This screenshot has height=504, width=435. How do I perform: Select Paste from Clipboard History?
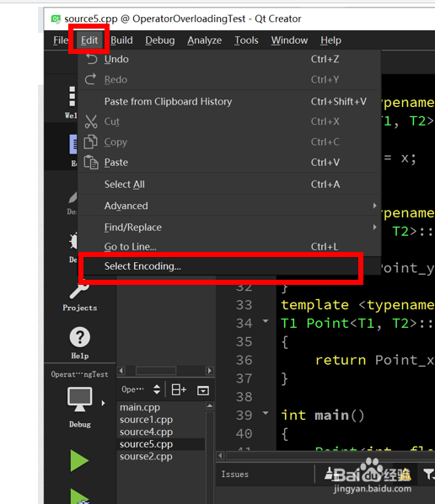229,102
